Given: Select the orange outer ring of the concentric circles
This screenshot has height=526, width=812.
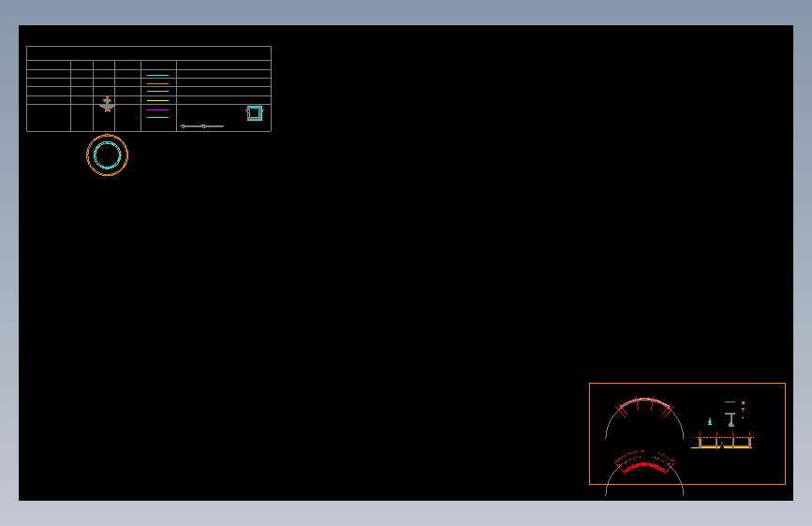Looking at the screenshot, I should click(x=107, y=154).
